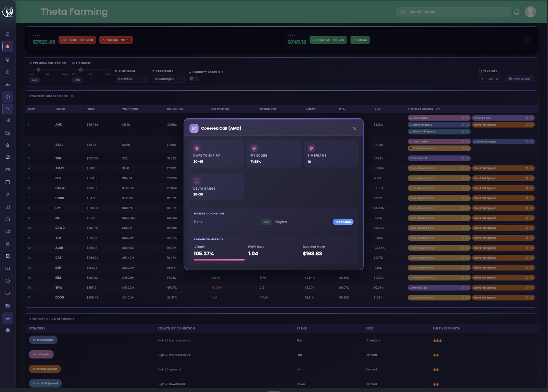Toggle the Liquidity Above $1B switch

194,78
